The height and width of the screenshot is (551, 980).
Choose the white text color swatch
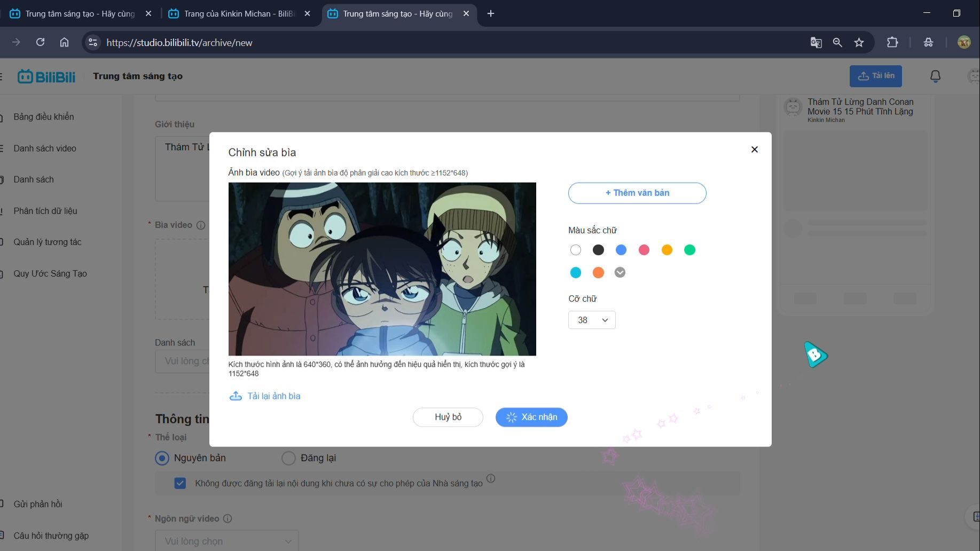point(575,250)
